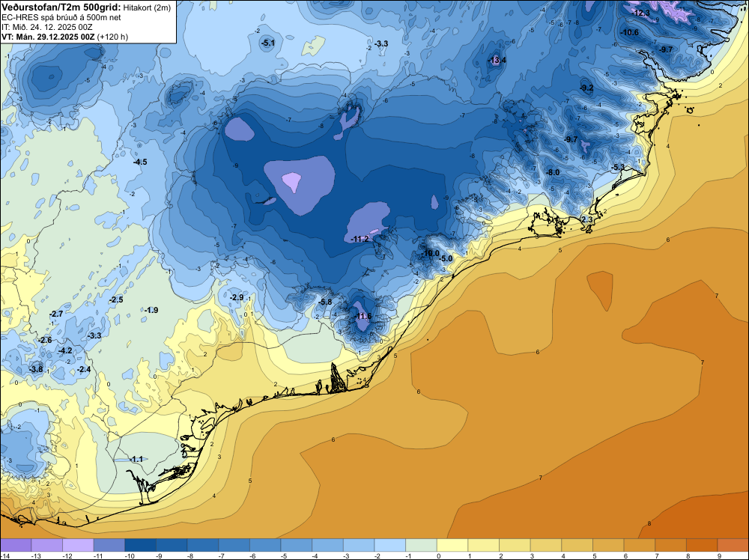Click the -1.1 temperature label
This screenshot has width=749, height=560.
(x=136, y=459)
